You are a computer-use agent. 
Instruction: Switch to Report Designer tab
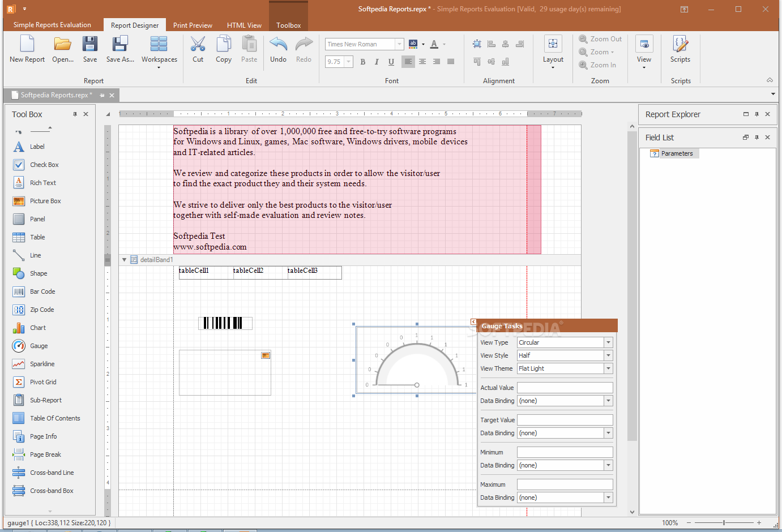[135, 25]
